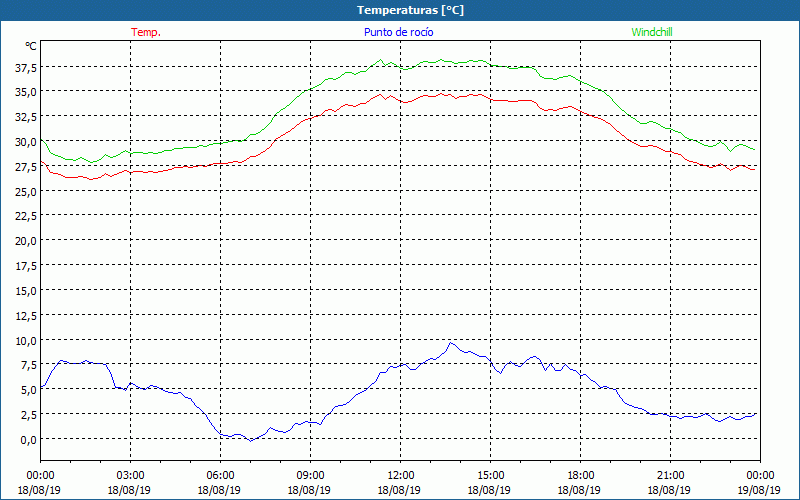Click the 25,0 y-axis value
The image size is (800, 500).
coord(26,192)
